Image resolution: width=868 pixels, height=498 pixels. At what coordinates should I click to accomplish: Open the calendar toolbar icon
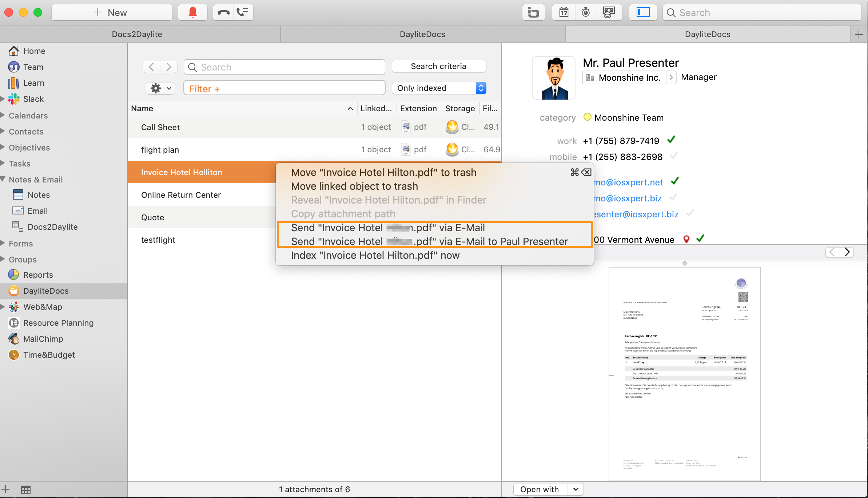tap(564, 12)
